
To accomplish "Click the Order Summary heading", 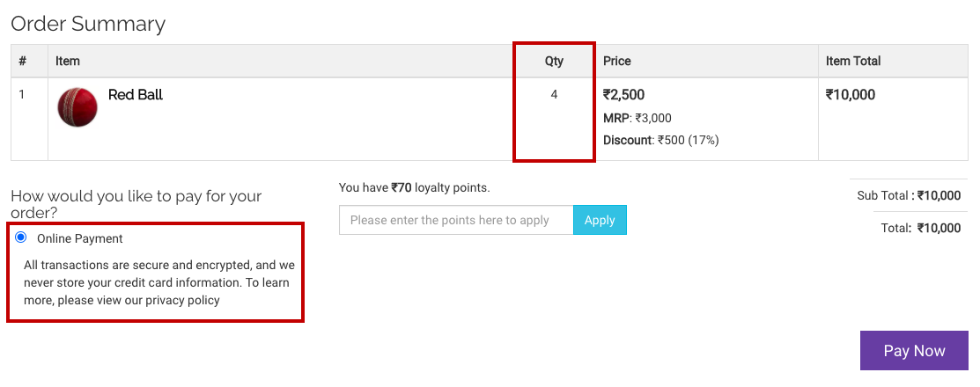I will [x=88, y=24].
